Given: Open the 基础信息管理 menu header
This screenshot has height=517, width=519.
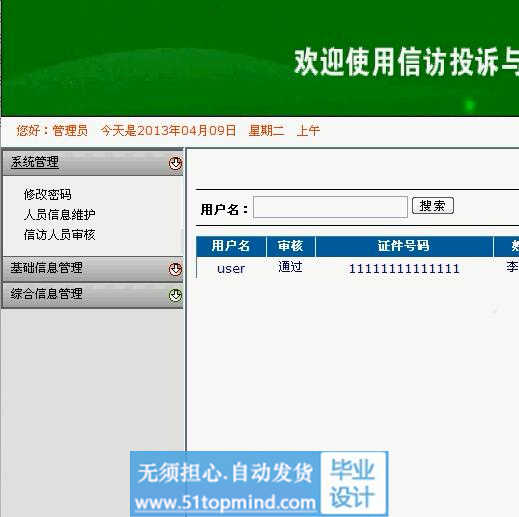Looking at the screenshot, I should click(46, 268).
